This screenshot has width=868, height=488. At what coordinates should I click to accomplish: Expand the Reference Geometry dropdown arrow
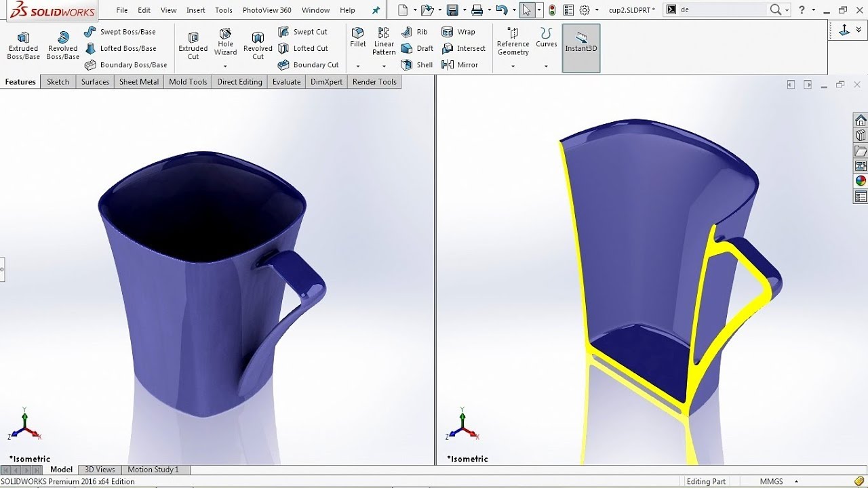pos(513,66)
